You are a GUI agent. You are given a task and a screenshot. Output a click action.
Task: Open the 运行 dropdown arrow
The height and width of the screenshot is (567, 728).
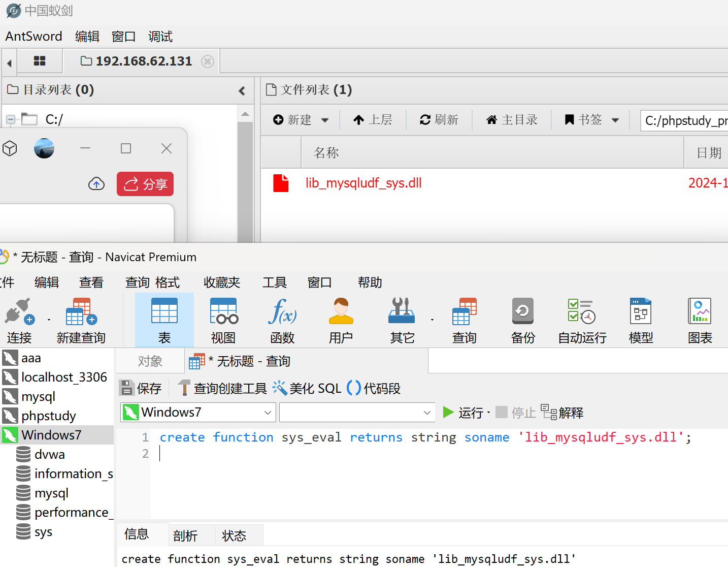coord(489,413)
